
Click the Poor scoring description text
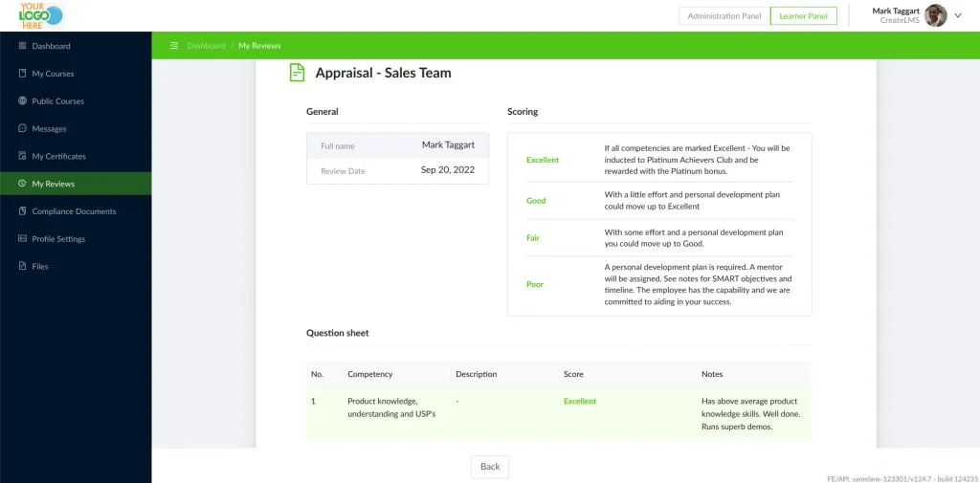pos(698,284)
